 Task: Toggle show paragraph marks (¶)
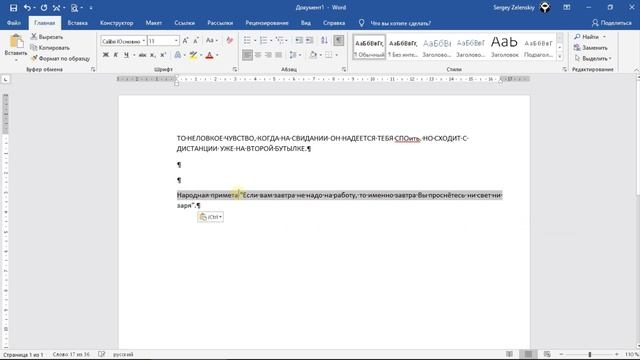pyautogui.click(x=338, y=40)
